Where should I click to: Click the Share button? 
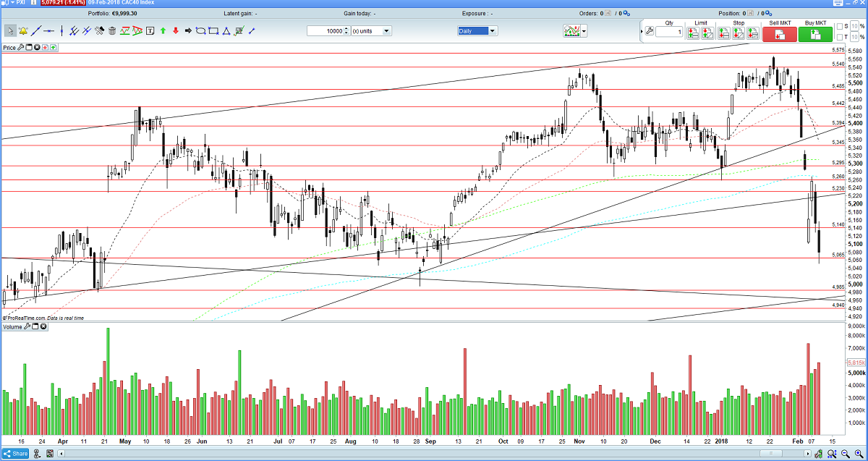click(x=15, y=454)
